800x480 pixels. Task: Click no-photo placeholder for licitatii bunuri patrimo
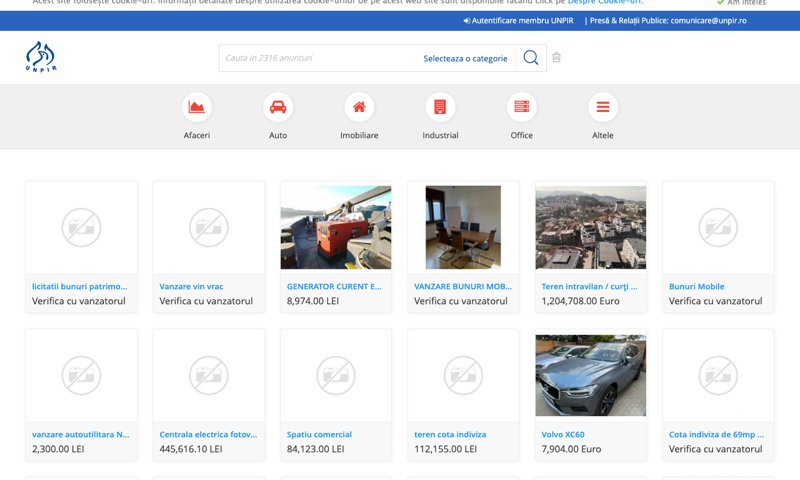[81, 227]
